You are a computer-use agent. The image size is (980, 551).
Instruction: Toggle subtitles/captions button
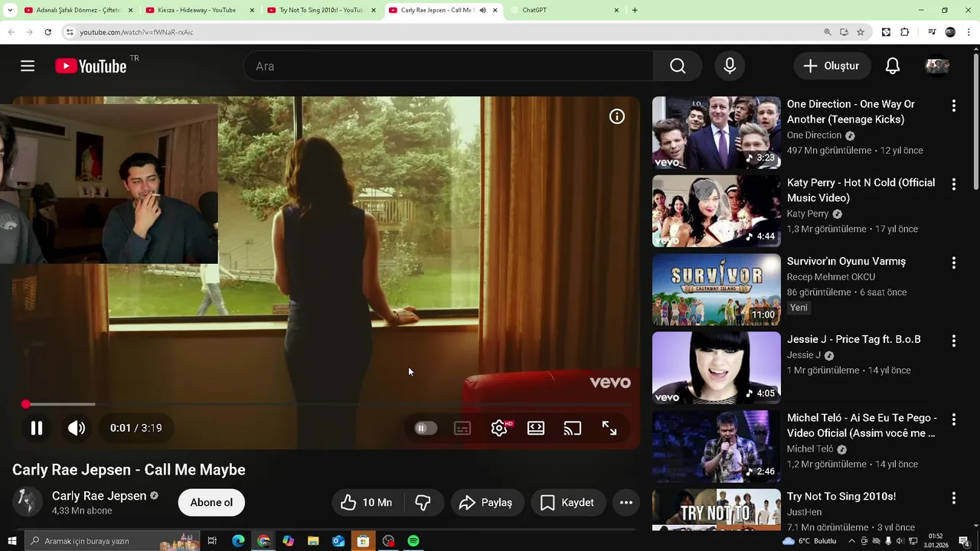[x=462, y=429]
